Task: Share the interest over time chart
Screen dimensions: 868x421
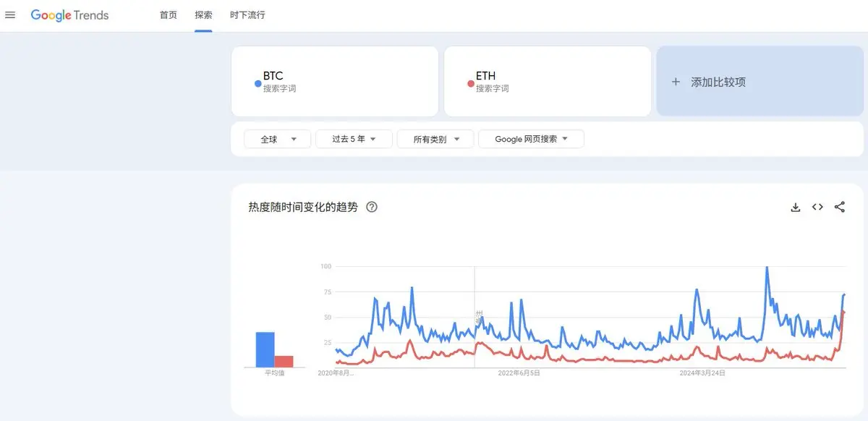Action: (840, 207)
